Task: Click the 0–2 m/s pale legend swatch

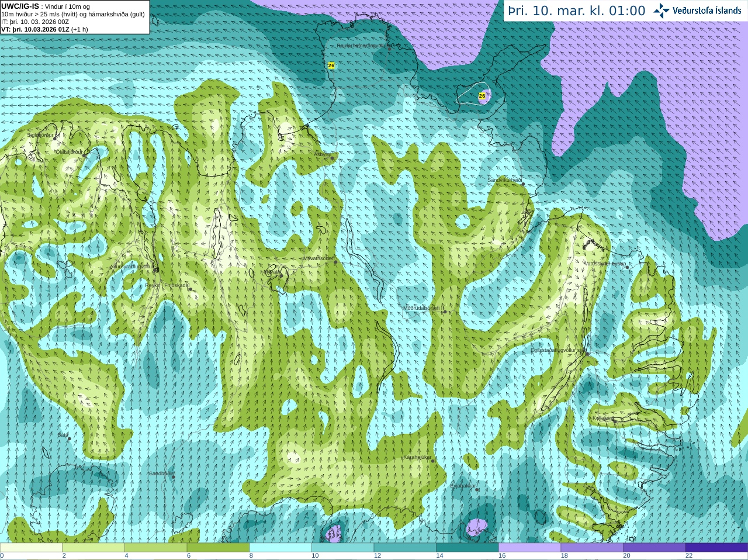Action: (31, 548)
